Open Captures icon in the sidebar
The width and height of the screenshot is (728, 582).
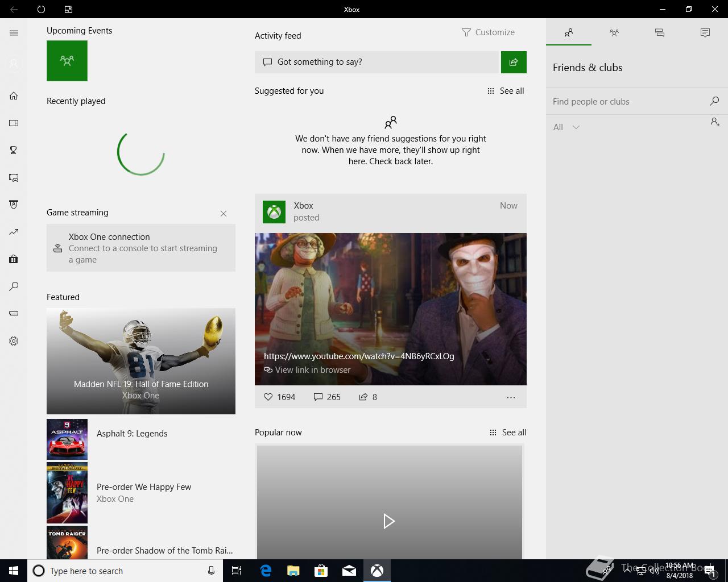[14, 177]
